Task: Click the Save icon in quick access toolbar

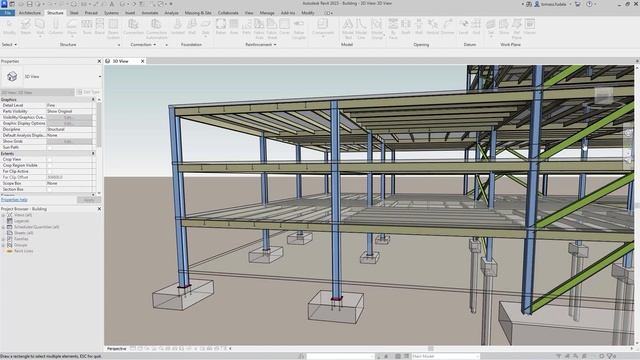Action: click(29, 4)
